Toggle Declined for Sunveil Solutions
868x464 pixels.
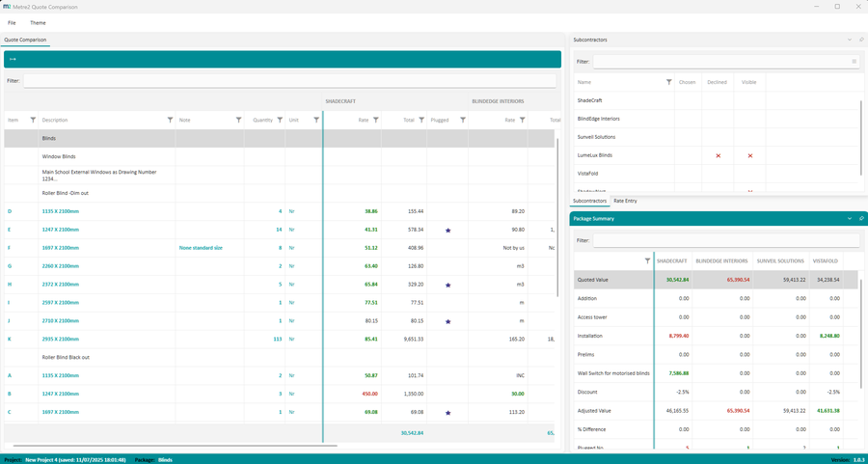coord(718,137)
